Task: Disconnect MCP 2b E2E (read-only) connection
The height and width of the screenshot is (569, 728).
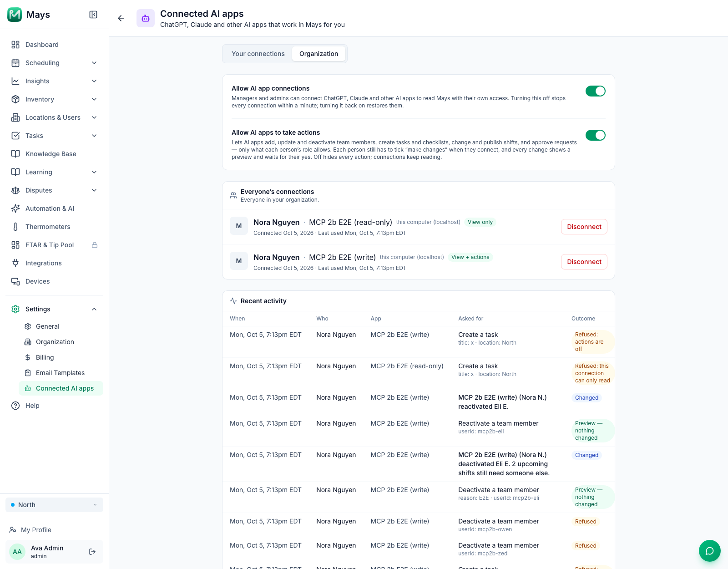Action: tap(584, 227)
